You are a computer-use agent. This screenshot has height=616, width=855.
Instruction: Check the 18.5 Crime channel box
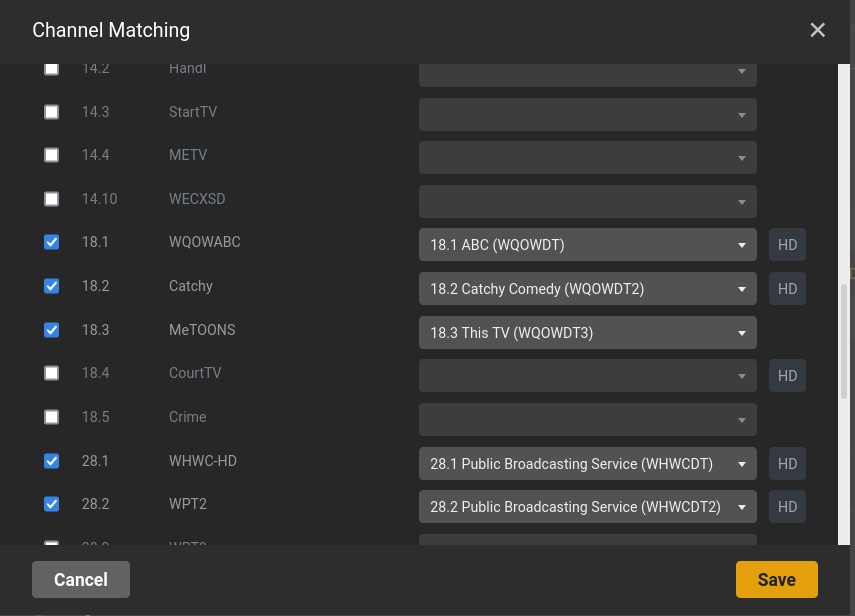52,417
